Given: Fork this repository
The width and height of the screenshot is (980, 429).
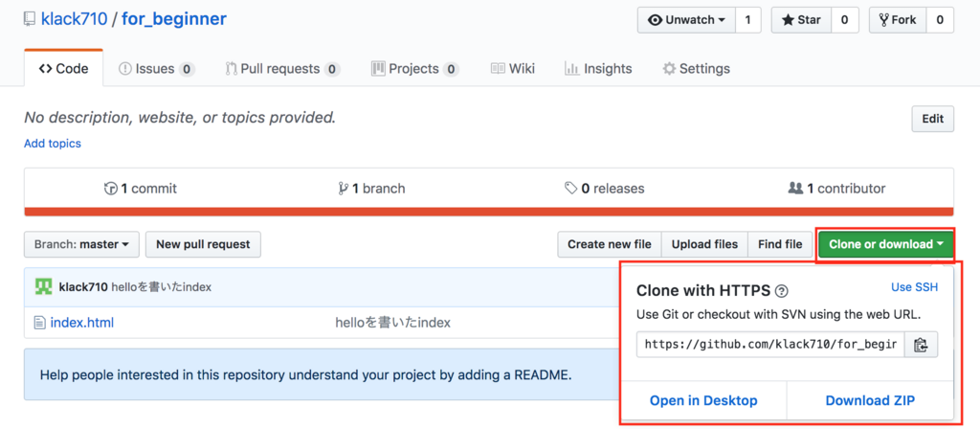Looking at the screenshot, I should click(897, 20).
